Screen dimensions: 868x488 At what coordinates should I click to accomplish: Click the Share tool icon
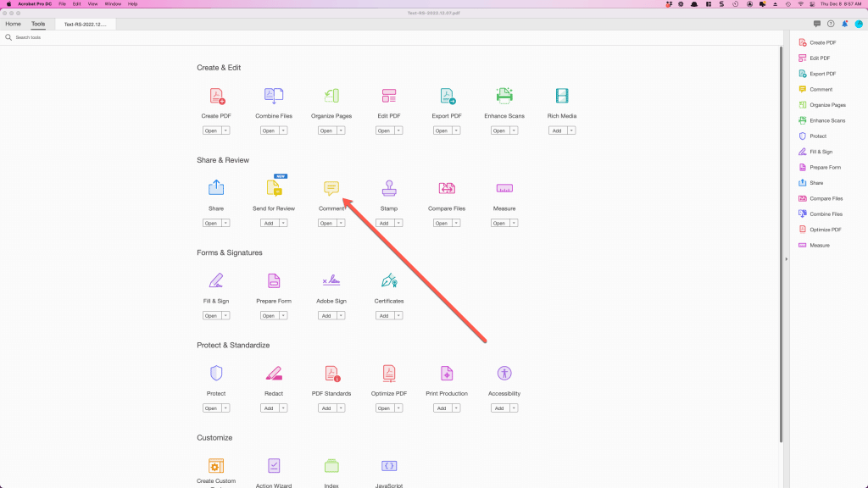pos(216,187)
